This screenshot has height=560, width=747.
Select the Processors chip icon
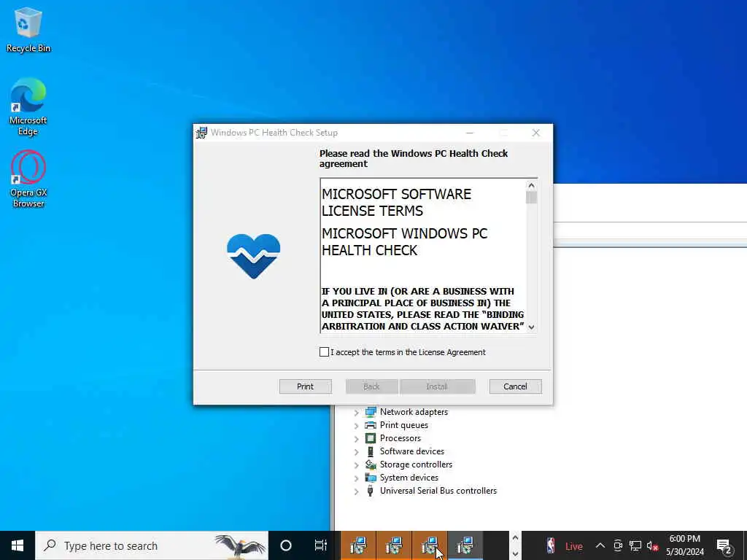(370, 438)
